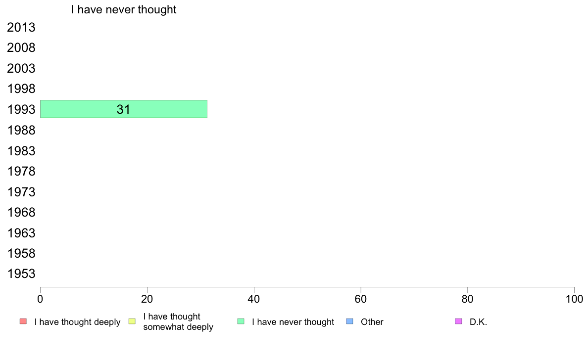Click the 'D.K.' legend label
The height and width of the screenshot is (364, 588).
(x=479, y=322)
